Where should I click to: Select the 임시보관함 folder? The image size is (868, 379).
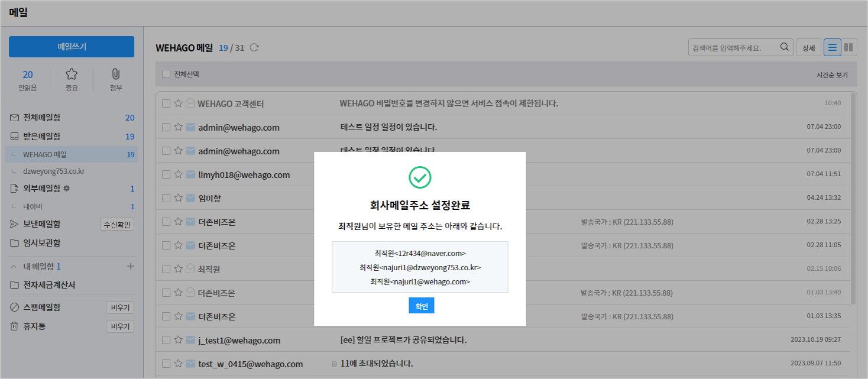coord(41,242)
